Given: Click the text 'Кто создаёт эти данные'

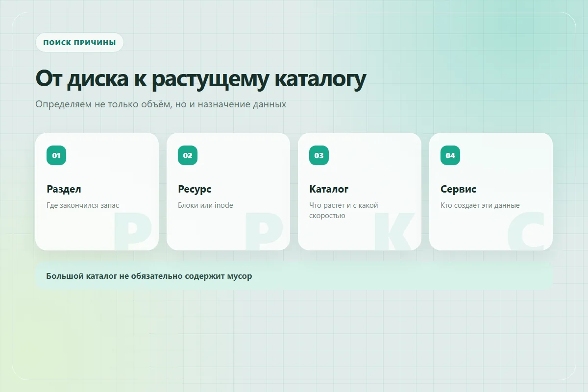Looking at the screenshot, I should click(480, 205).
